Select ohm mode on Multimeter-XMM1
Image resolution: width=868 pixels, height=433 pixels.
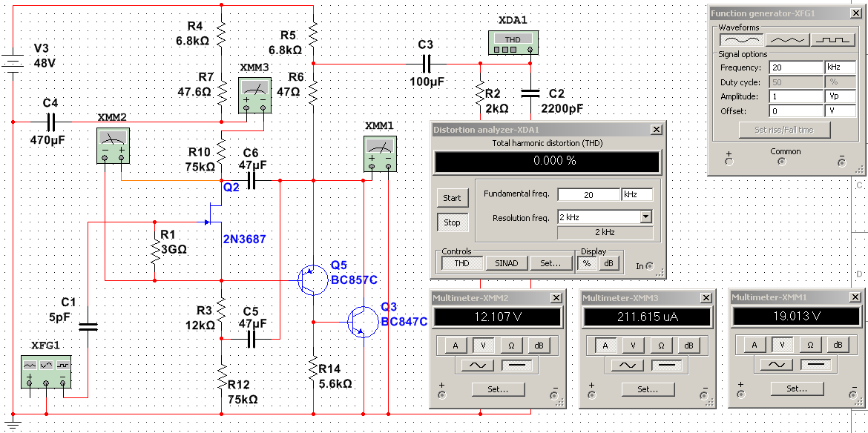tap(810, 346)
